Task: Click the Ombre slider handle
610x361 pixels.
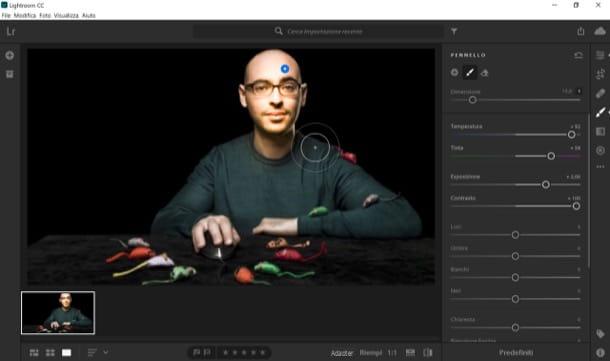Action: [515, 256]
